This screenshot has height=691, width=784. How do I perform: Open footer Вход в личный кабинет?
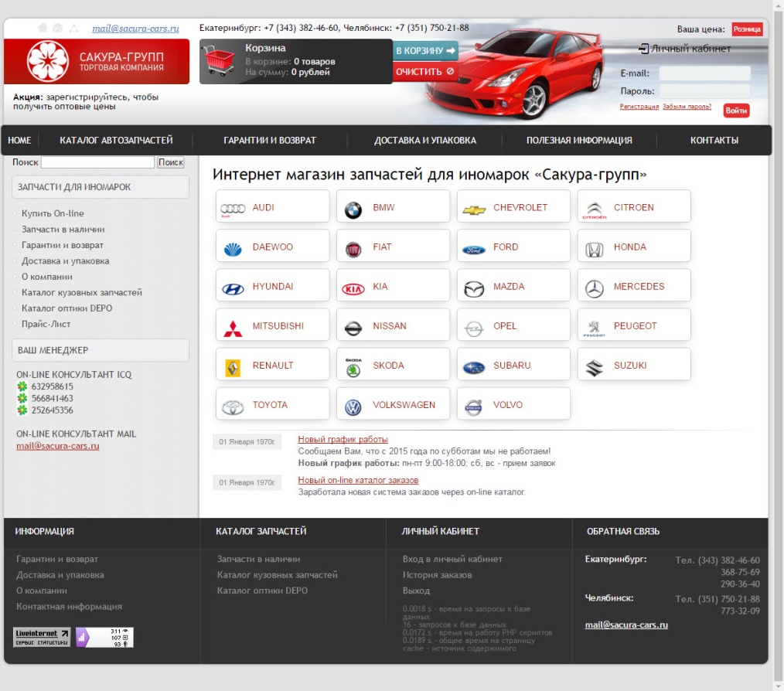point(452,559)
